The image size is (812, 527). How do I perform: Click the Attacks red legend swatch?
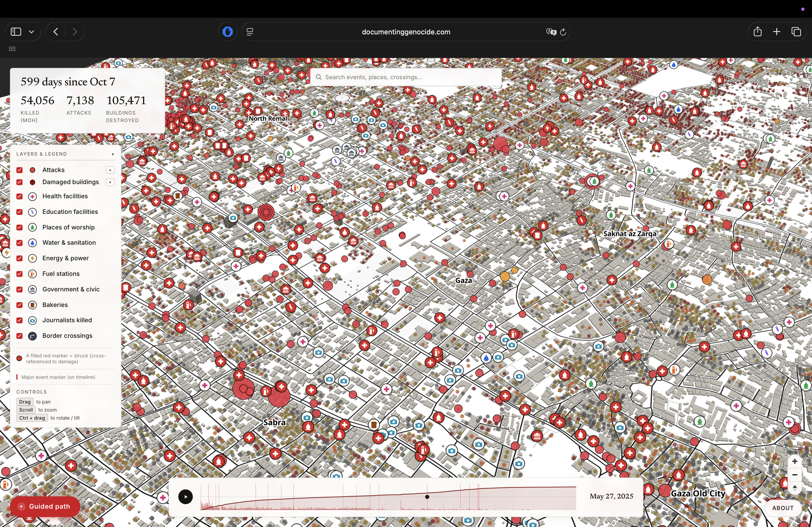pyautogui.click(x=32, y=170)
